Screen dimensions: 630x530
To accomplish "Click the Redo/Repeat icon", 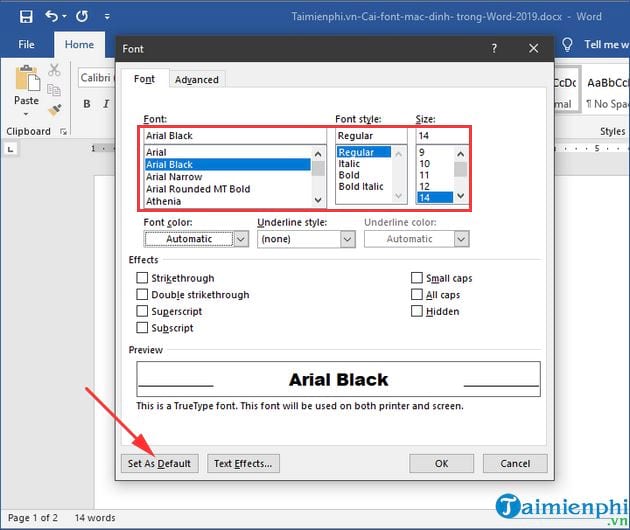I will [x=82, y=16].
